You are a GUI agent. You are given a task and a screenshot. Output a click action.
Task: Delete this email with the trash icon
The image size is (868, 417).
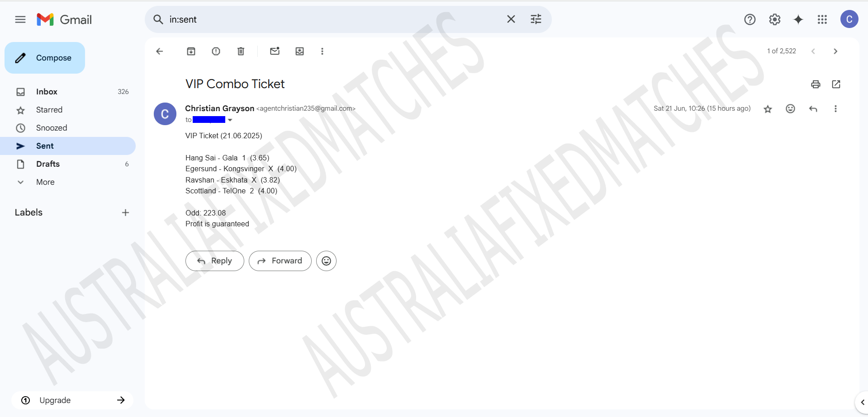[x=241, y=51]
